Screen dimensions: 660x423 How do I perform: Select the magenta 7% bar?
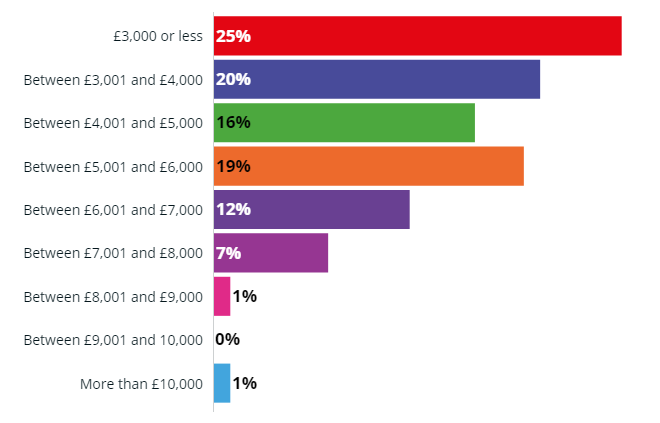click(x=271, y=253)
